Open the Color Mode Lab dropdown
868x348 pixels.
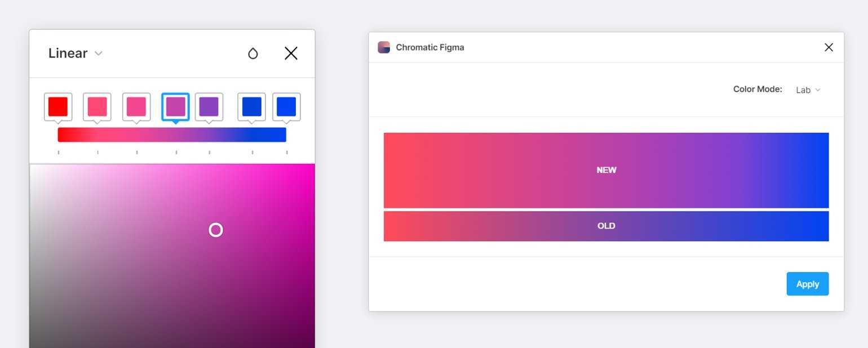pyautogui.click(x=808, y=90)
